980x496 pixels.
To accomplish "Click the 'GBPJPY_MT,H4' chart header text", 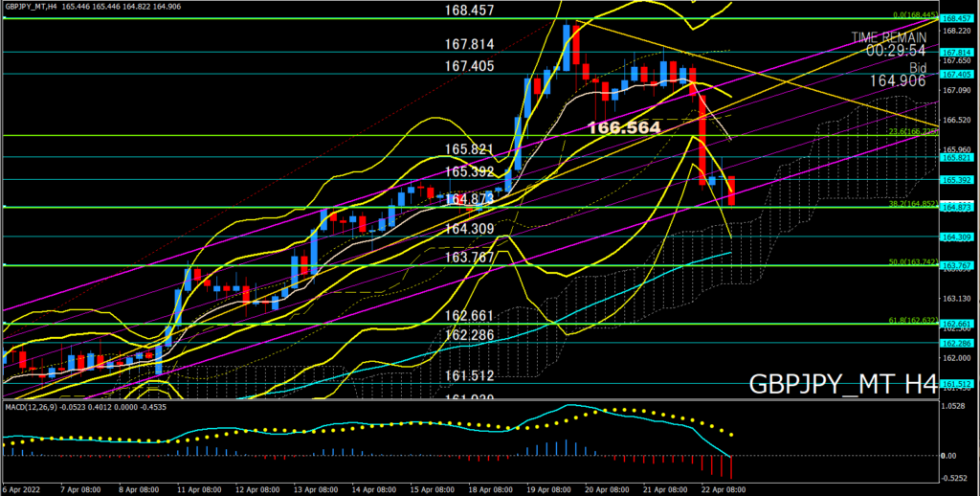I will tap(30, 7).
